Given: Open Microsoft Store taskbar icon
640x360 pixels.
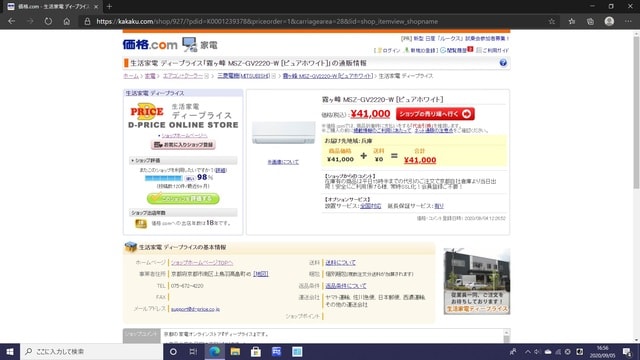Looking at the screenshot, I should [x=256, y=351].
